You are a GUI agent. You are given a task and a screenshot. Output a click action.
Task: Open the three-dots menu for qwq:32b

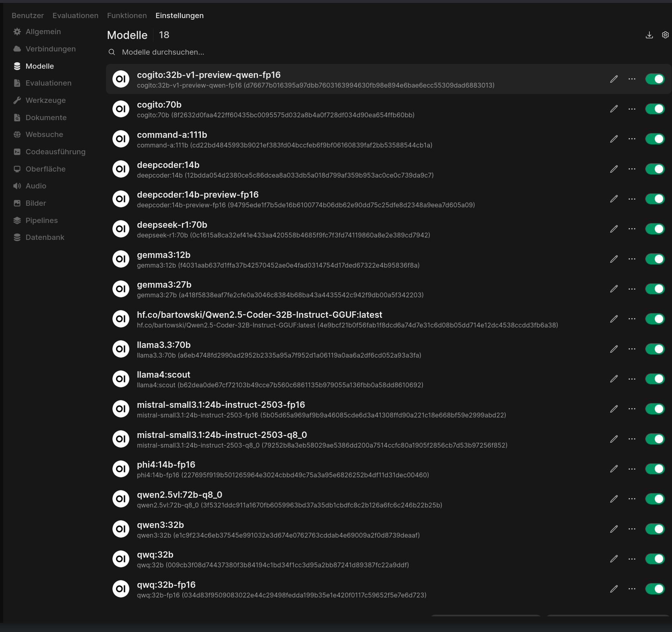click(632, 559)
